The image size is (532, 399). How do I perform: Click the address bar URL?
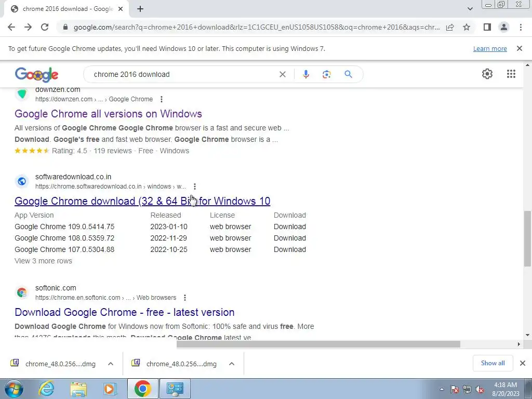[257, 27]
